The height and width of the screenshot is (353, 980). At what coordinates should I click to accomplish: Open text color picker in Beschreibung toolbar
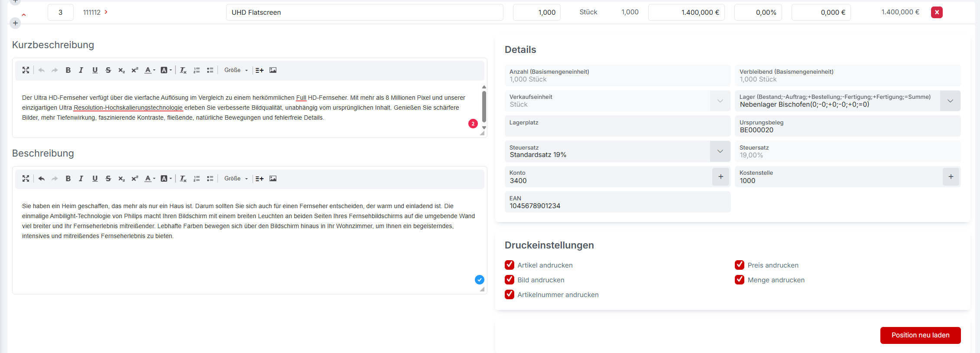[x=149, y=179]
